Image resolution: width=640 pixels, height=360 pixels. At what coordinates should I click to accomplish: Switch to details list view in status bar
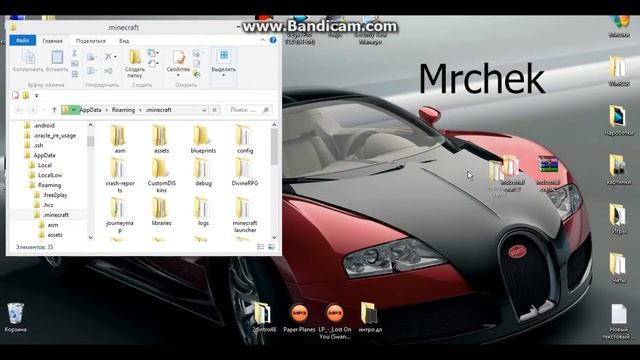tap(261, 247)
